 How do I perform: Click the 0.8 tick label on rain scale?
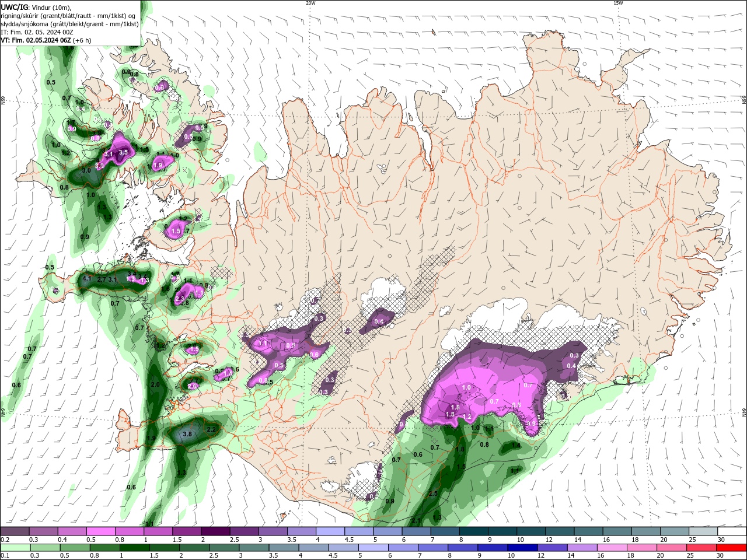(x=94, y=555)
